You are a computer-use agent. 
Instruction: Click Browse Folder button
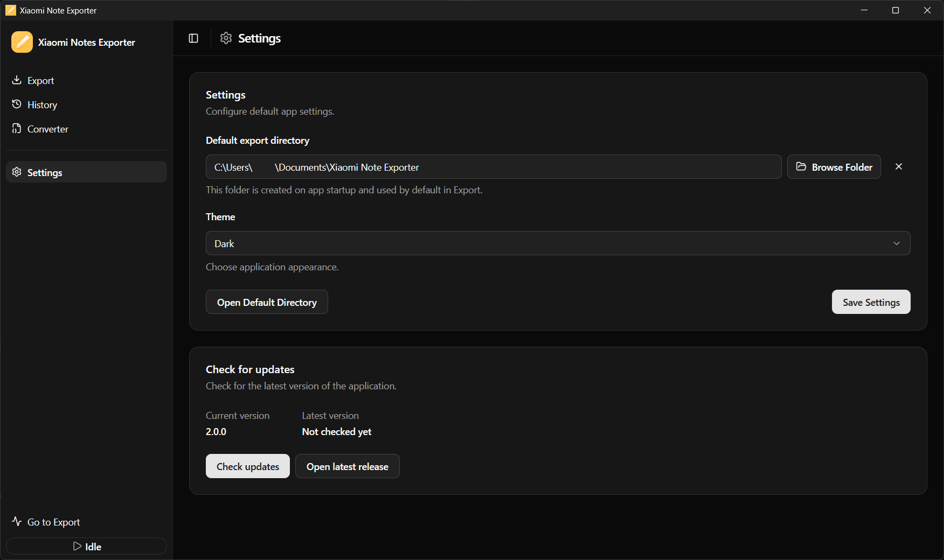pos(834,167)
